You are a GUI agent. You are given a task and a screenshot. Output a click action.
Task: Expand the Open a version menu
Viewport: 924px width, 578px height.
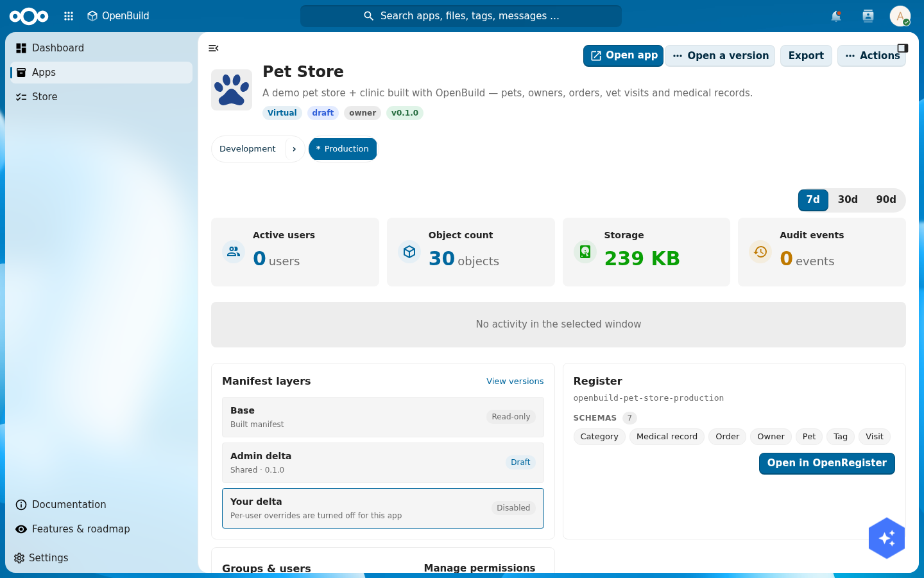click(720, 56)
